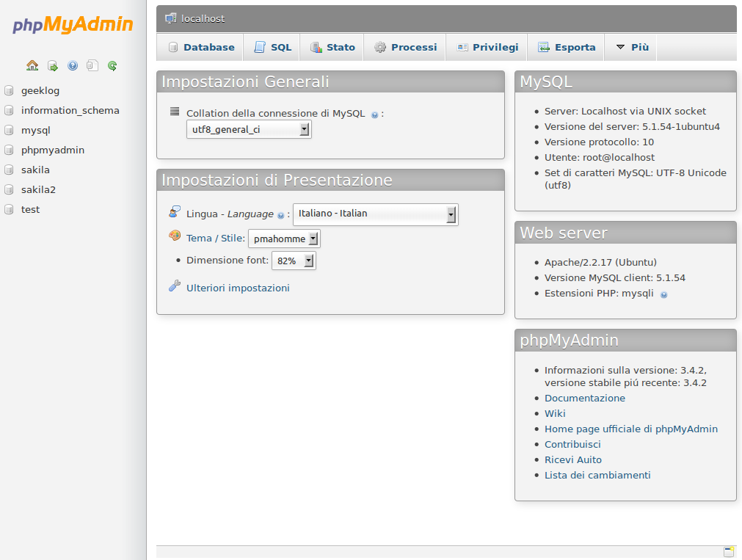Viewport: 742px width, 560px height.
Task: Click the help bubble beside collation setting
Action: pos(374,114)
